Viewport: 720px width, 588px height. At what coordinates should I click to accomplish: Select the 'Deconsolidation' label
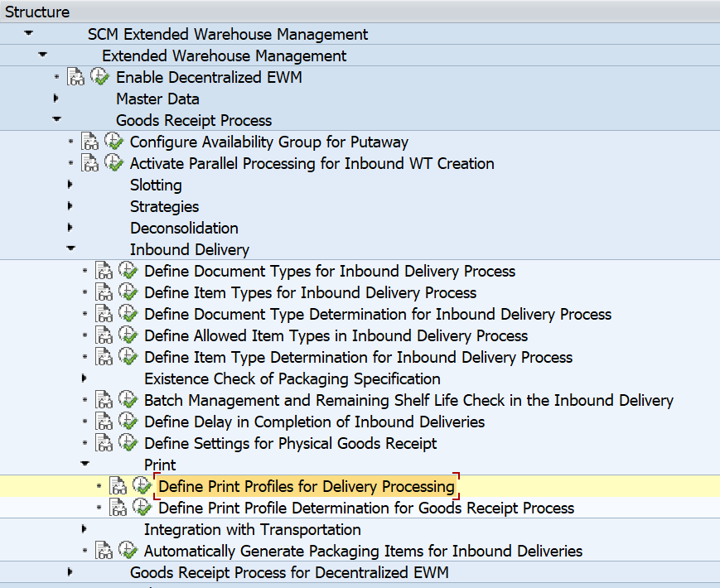tap(184, 228)
